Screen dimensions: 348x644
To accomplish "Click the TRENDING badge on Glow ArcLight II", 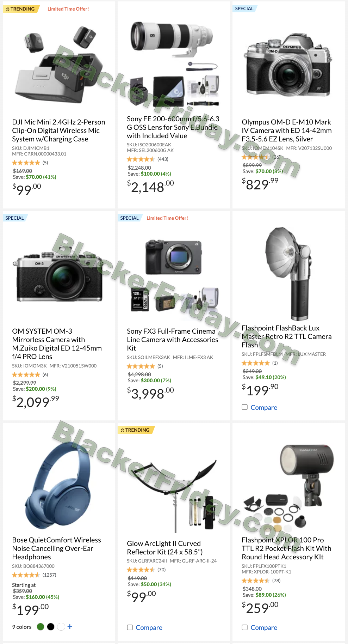I will click(x=136, y=430).
